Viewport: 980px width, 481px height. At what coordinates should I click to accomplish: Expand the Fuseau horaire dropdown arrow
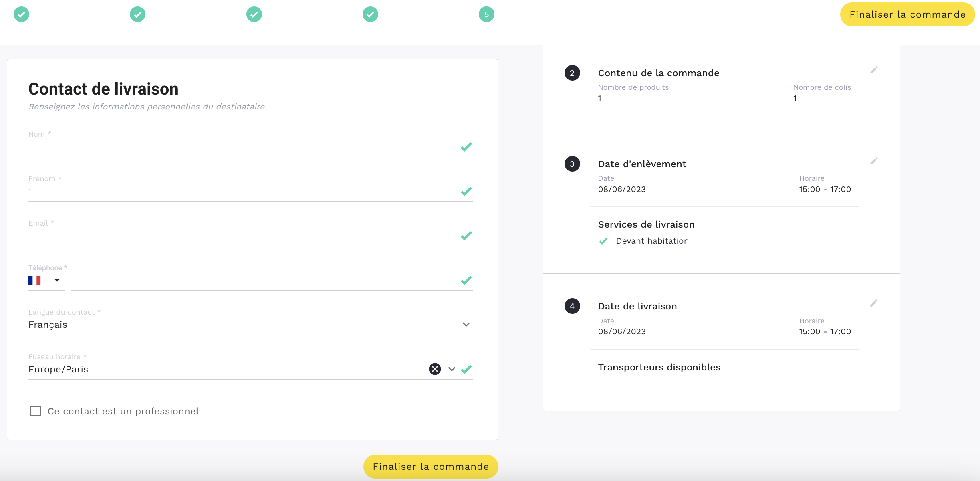[452, 369]
